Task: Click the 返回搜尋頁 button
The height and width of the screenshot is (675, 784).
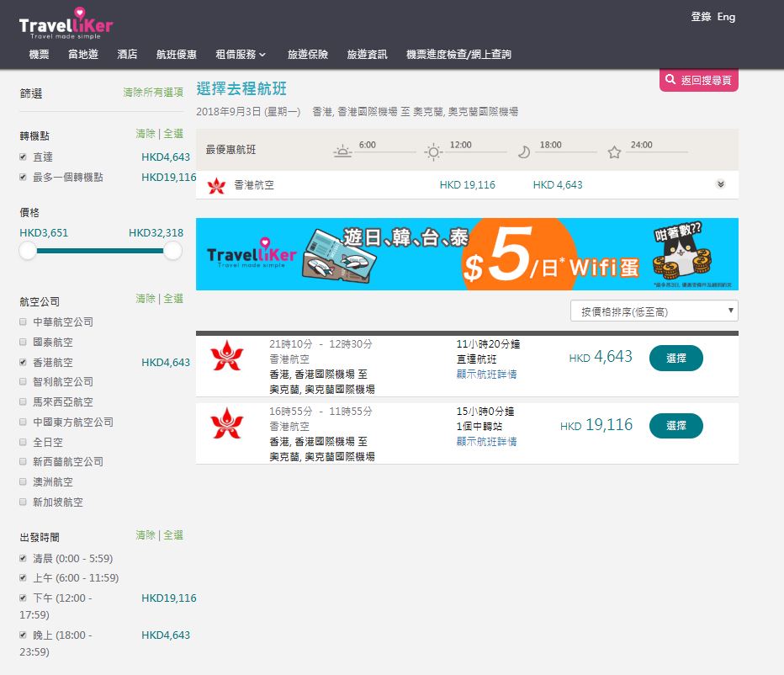Action: pos(699,80)
